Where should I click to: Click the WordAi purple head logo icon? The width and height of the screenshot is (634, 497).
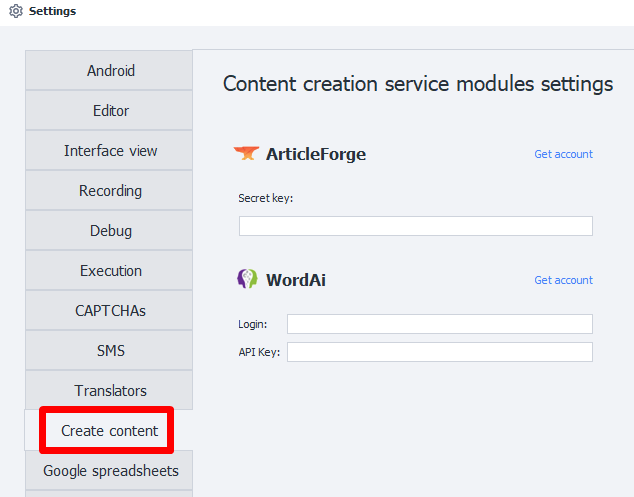(x=247, y=280)
